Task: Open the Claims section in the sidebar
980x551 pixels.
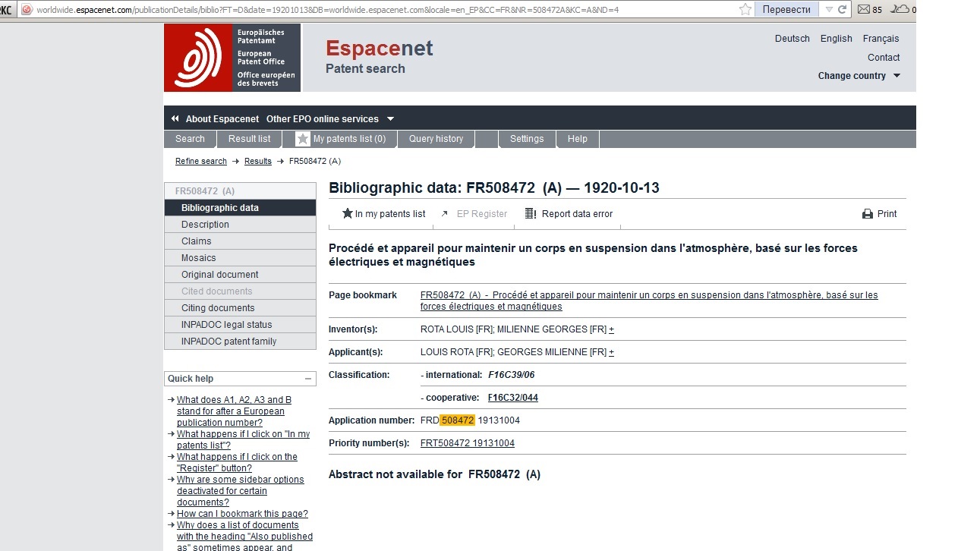Action: coord(196,241)
